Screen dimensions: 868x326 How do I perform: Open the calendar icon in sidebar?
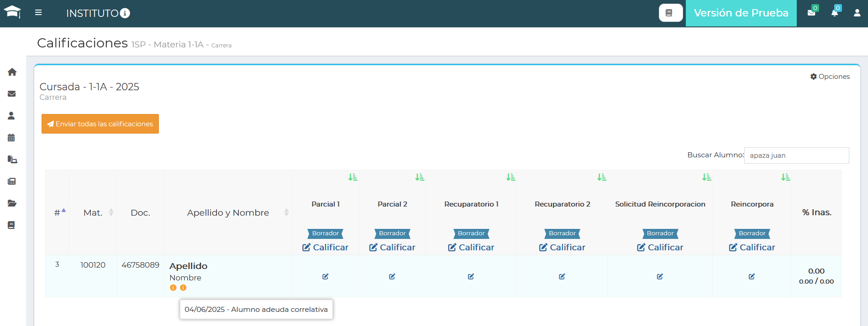[11, 138]
